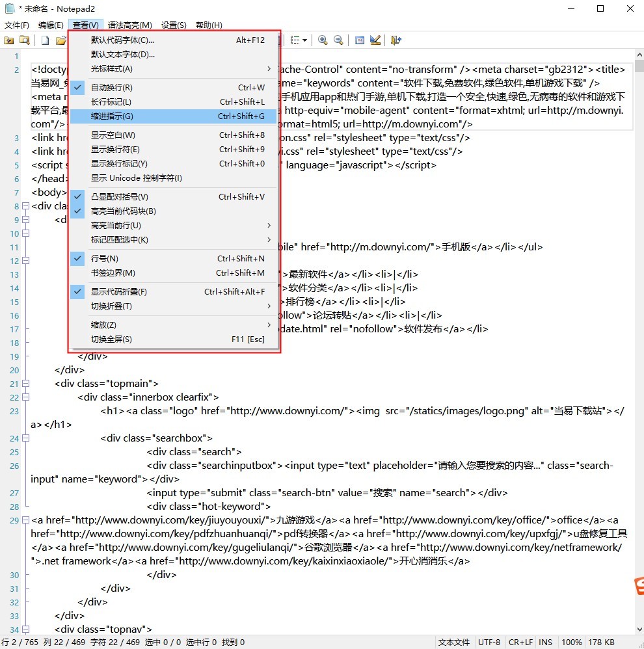Image resolution: width=644 pixels, height=649 pixels.
Task: Click the Exit door icon on the toolbar
Action: click(x=396, y=40)
